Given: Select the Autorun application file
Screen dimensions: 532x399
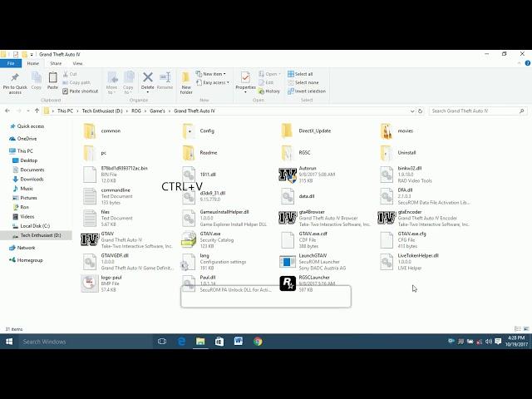Looking at the screenshot, I should pos(307,175).
